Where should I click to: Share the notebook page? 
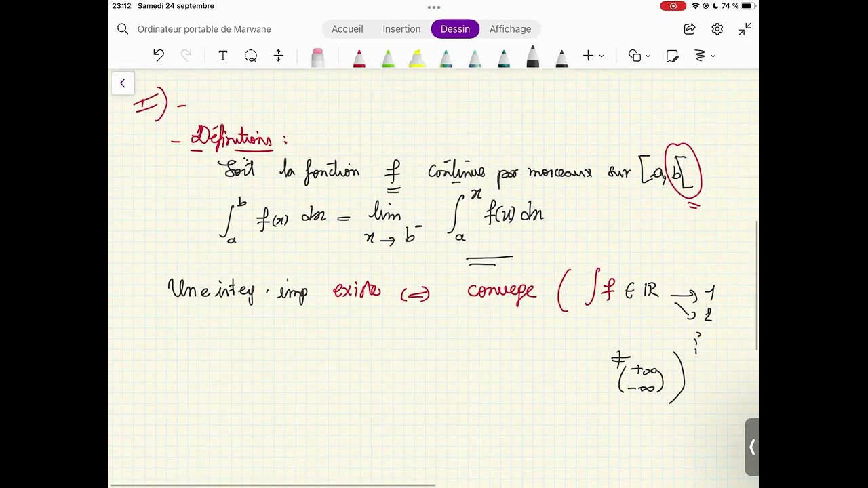pos(690,29)
